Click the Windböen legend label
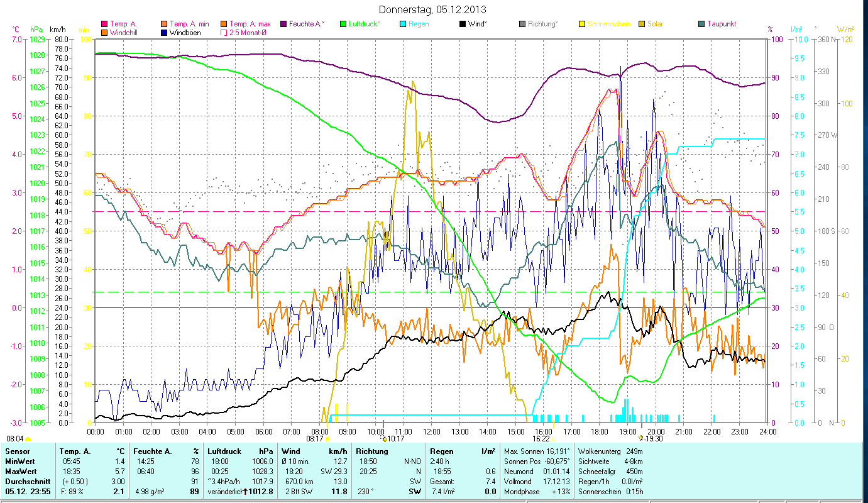 (185, 32)
